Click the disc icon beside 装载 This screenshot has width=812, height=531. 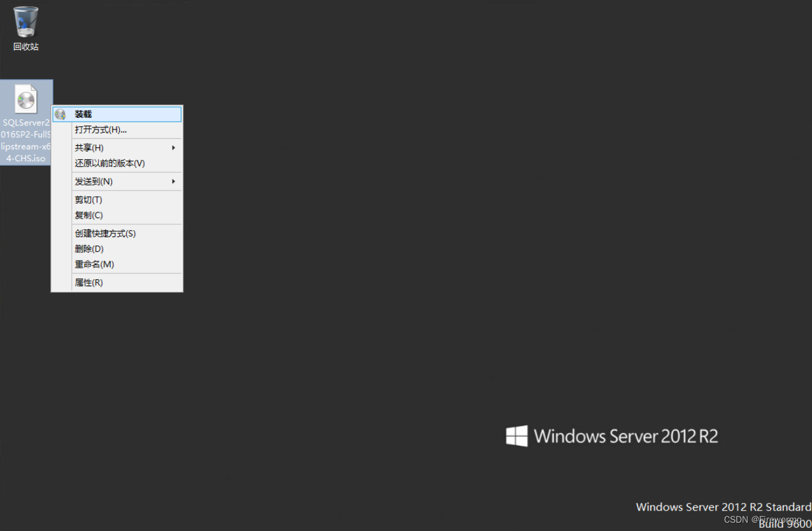coord(61,114)
